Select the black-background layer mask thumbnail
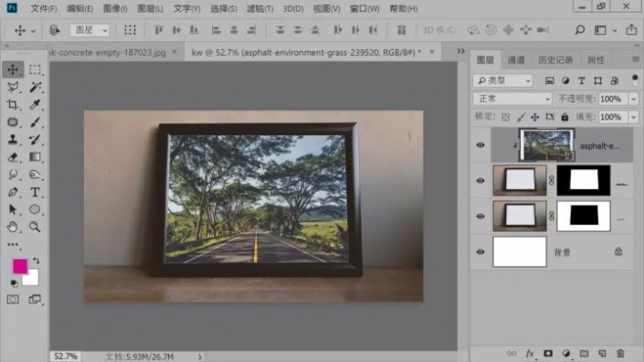 point(583,180)
